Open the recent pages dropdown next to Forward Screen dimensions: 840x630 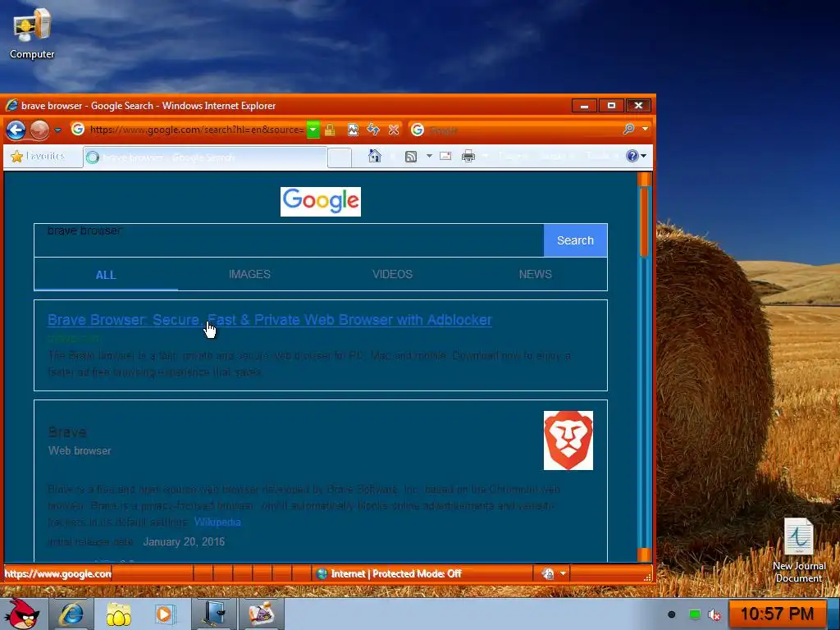pos(58,130)
